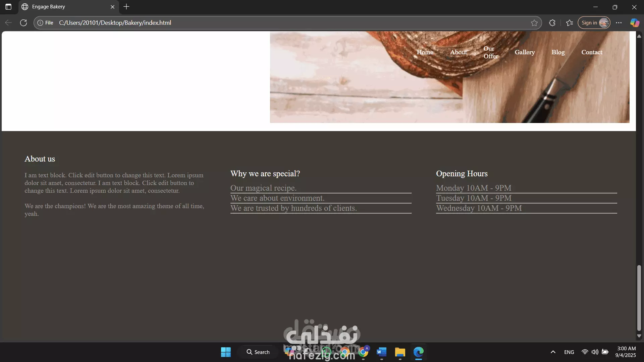Click the vertical scrollbar thumb
Screen dimensions: 644x362
[639, 298]
